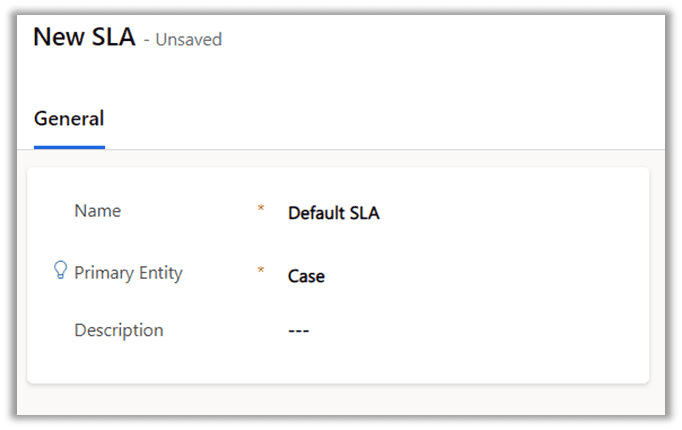
Task: Click the word New in the page heading
Action: click(59, 37)
